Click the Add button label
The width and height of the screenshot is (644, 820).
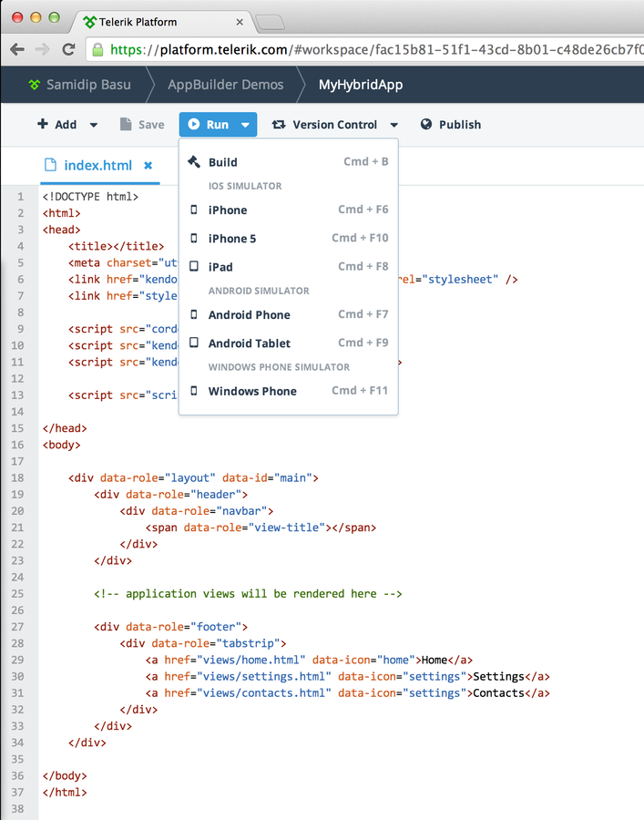[x=66, y=125]
